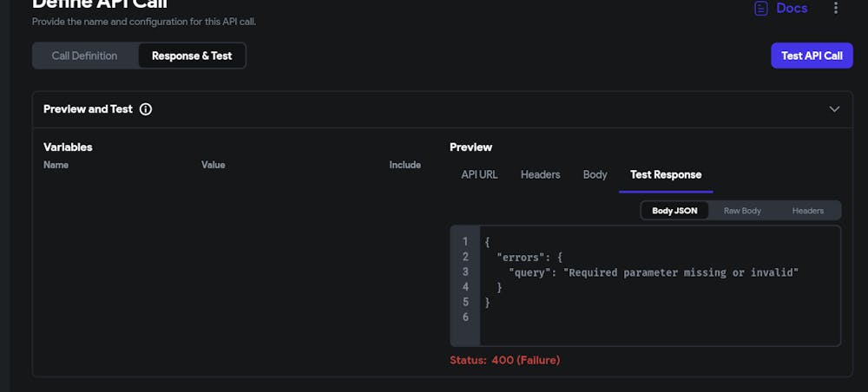Image resolution: width=868 pixels, height=392 pixels.
Task: Switch response view to Body JSON
Action: click(x=674, y=211)
